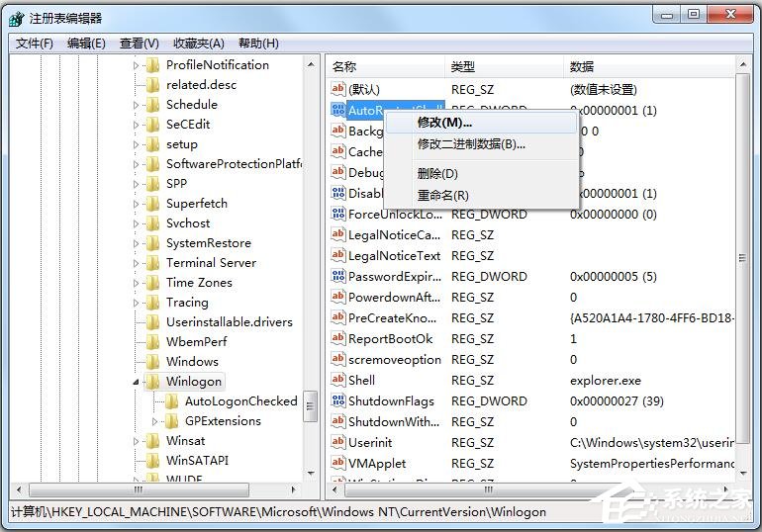This screenshot has height=532, width=762.
Task: Select the Windows key in the tree
Action: (x=192, y=362)
